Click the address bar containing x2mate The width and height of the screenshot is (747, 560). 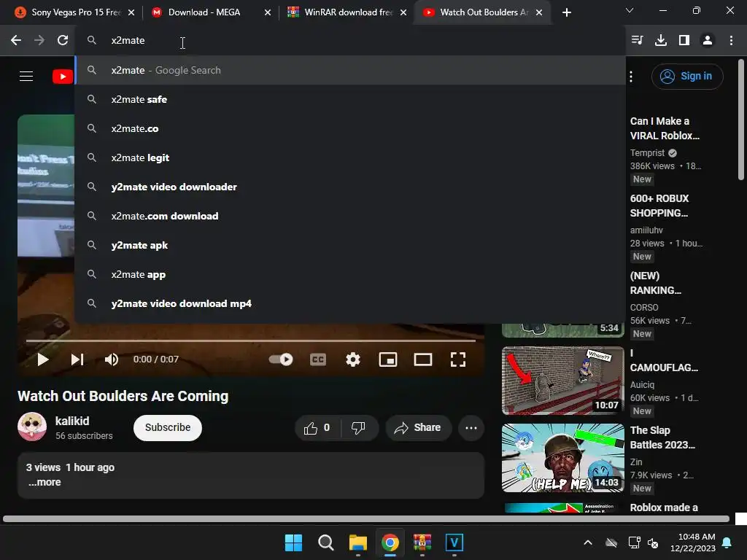pyautogui.click(x=350, y=41)
